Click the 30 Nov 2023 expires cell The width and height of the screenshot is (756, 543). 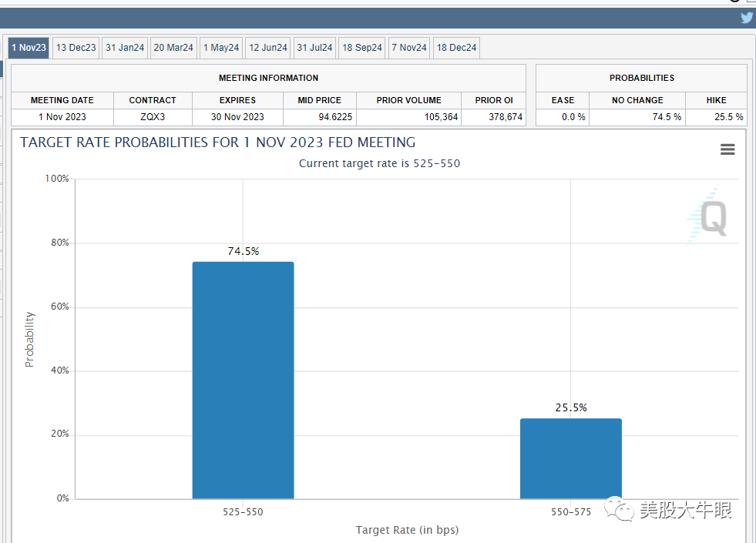click(x=237, y=117)
